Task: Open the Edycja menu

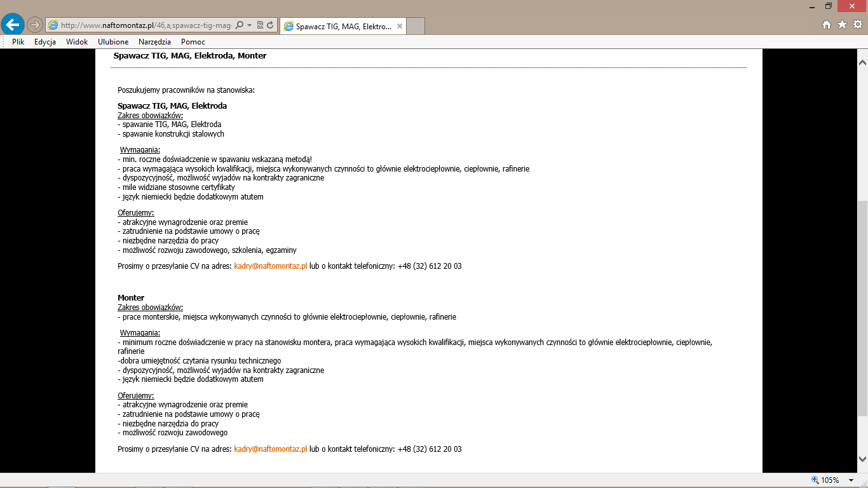Action: point(45,42)
